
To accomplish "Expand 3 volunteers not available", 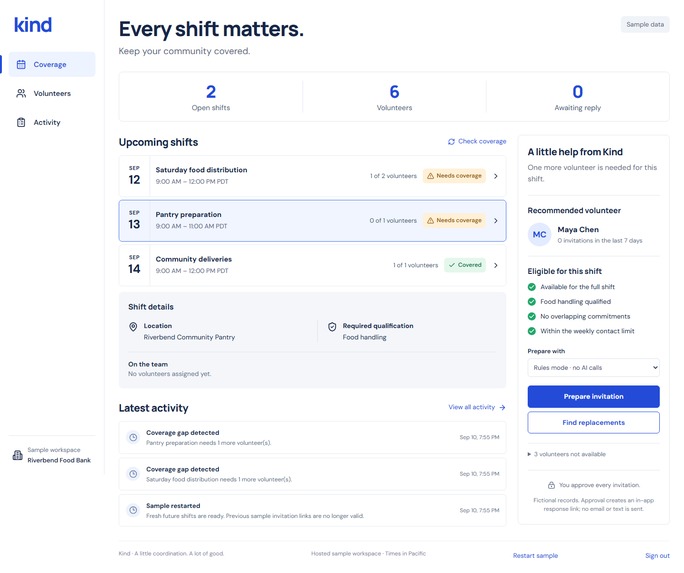I will 567,454.
